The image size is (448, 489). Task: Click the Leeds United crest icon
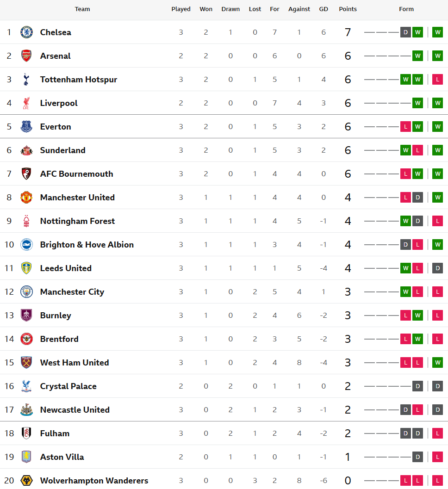pyautogui.click(x=26, y=268)
